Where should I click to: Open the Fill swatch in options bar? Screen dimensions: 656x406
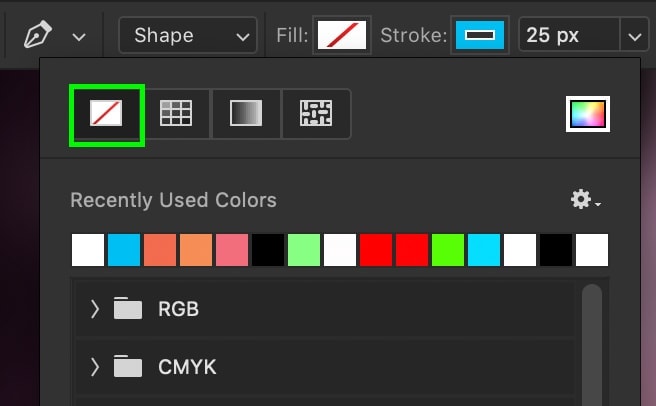(x=342, y=35)
